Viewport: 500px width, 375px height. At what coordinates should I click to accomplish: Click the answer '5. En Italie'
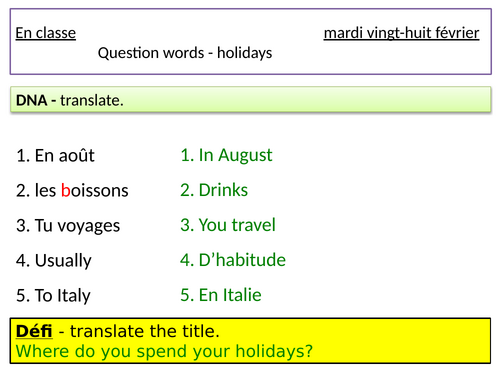tap(221, 295)
